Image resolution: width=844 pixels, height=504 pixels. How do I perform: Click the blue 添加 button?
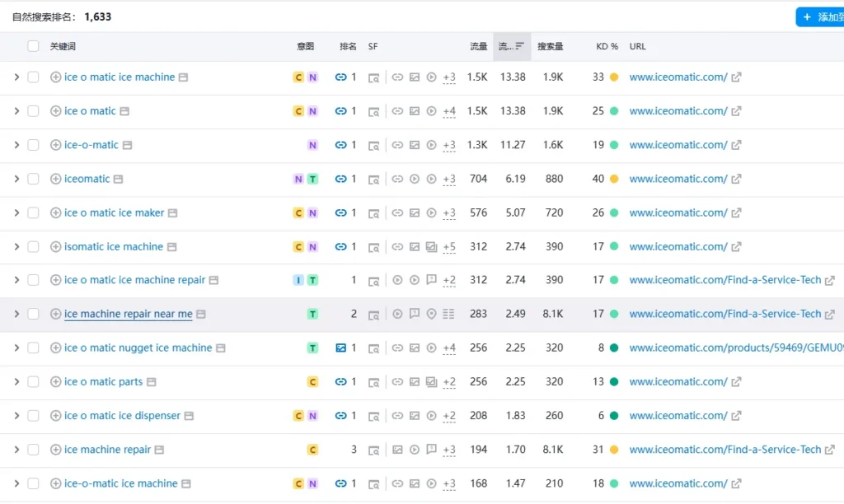click(x=820, y=17)
